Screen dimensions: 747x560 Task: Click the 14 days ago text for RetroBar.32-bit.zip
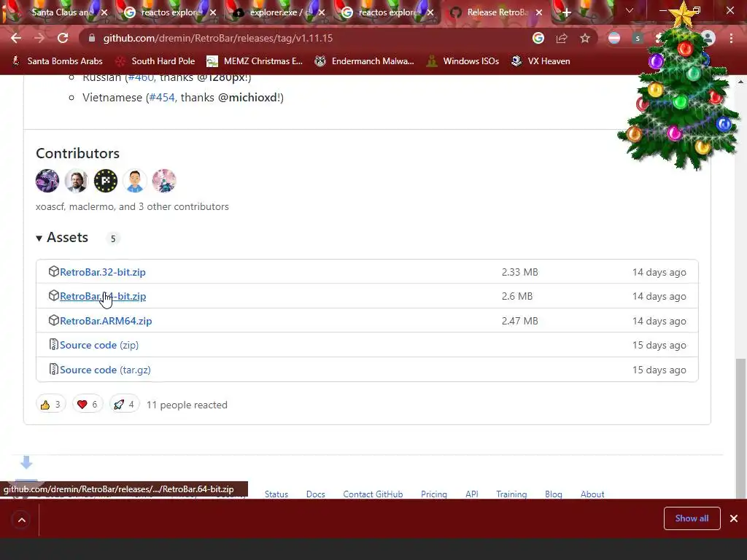tap(659, 272)
